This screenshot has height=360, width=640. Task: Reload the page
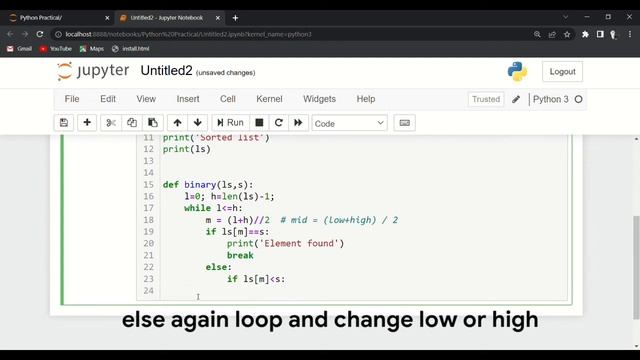pyautogui.click(x=40, y=34)
